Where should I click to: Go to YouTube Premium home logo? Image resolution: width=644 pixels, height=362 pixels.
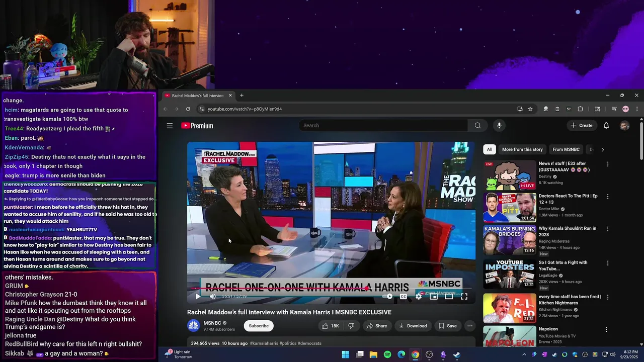(x=197, y=126)
